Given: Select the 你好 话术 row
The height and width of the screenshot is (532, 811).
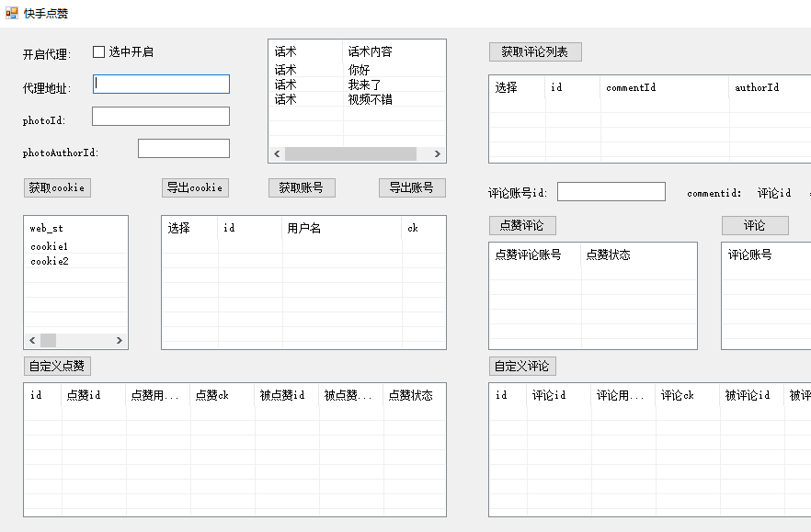Looking at the screenshot, I should click(357, 70).
